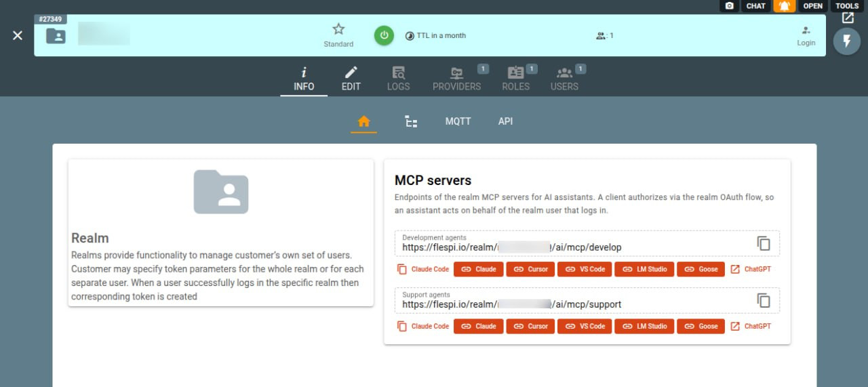Image resolution: width=868 pixels, height=387 pixels.
Task: Click the TTL in a month indicator
Action: [435, 35]
